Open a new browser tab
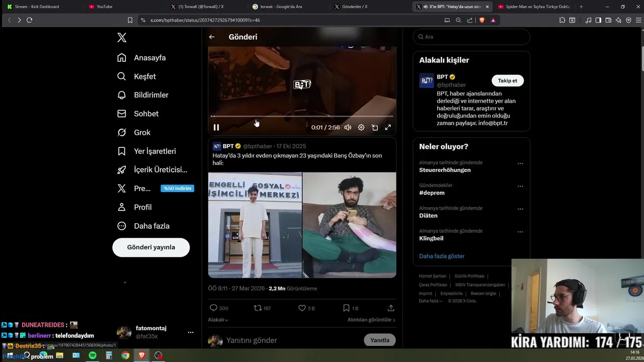The width and height of the screenshot is (644, 362). 581,7
